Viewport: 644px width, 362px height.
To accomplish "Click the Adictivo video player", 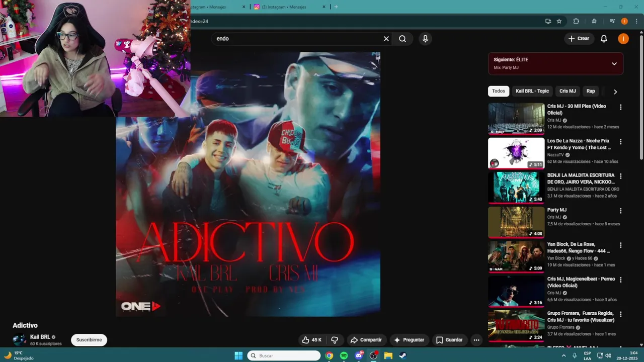I will (248, 184).
